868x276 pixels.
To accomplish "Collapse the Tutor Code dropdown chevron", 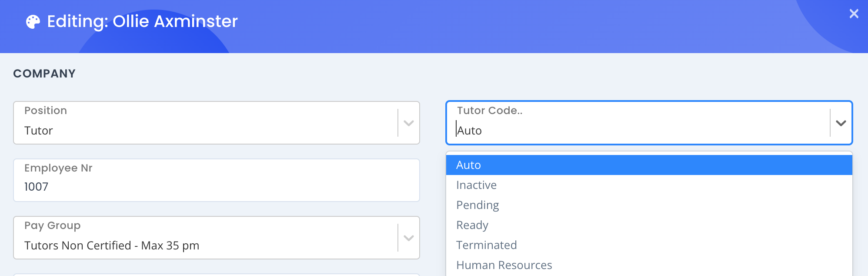I will 841,123.
